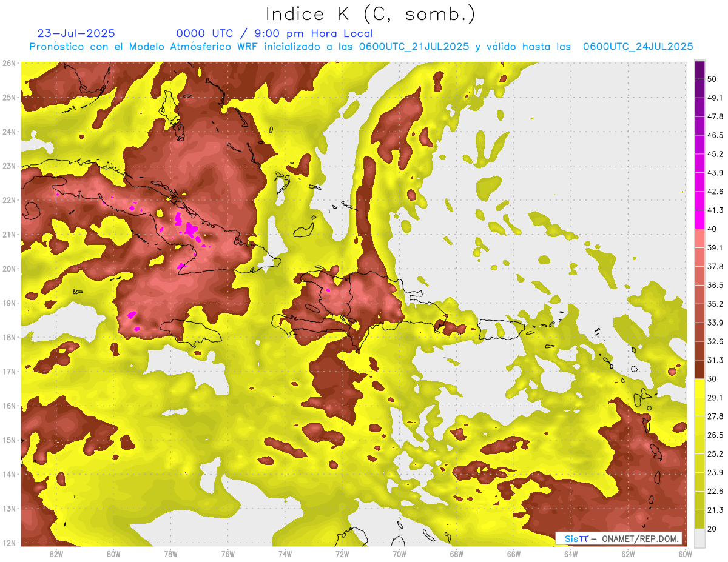
Task: Pick the bright yellow swatch between 29.1 and 30
Action: point(699,388)
